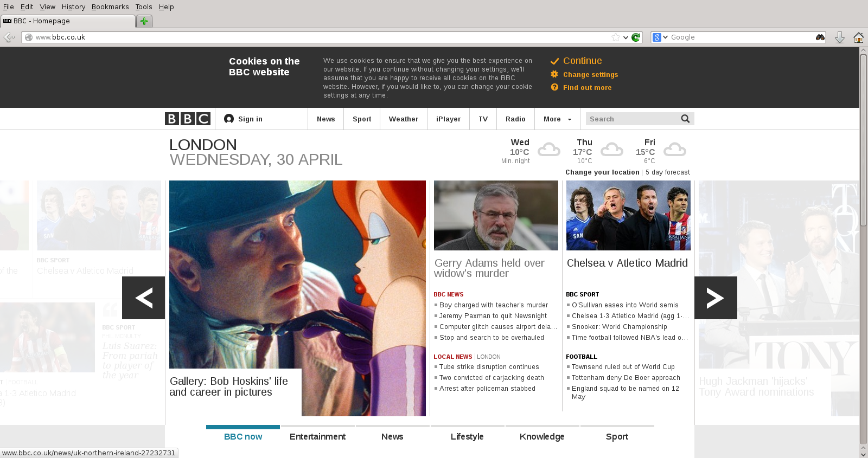Viewport: 868px width, 458px height.
Task: Open the Help menu
Action: pos(166,7)
